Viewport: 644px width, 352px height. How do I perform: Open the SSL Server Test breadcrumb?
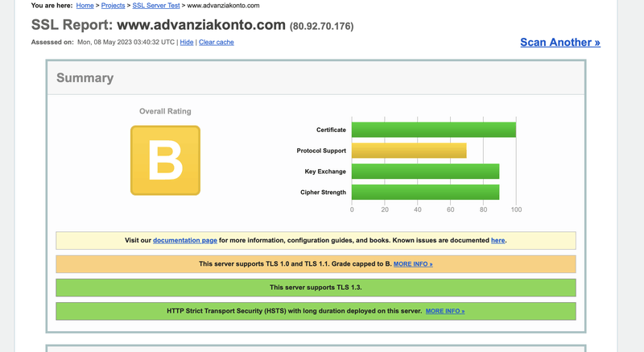tap(155, 6)
